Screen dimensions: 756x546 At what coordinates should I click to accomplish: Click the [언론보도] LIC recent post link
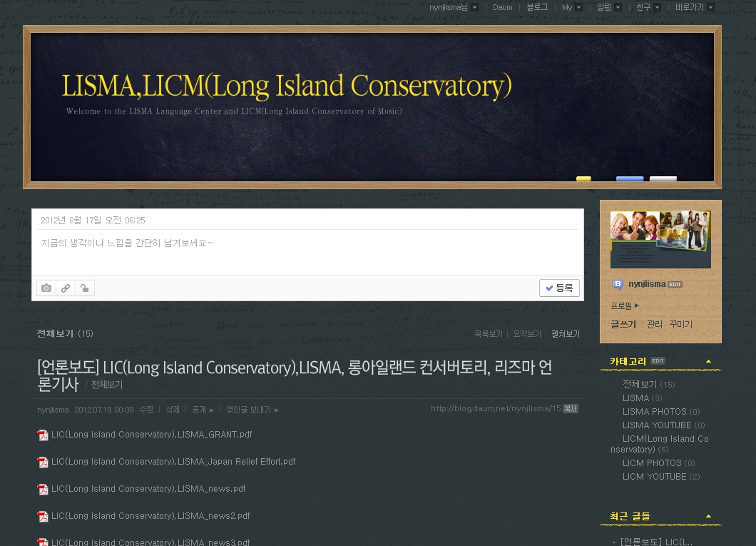pos(656,542)
